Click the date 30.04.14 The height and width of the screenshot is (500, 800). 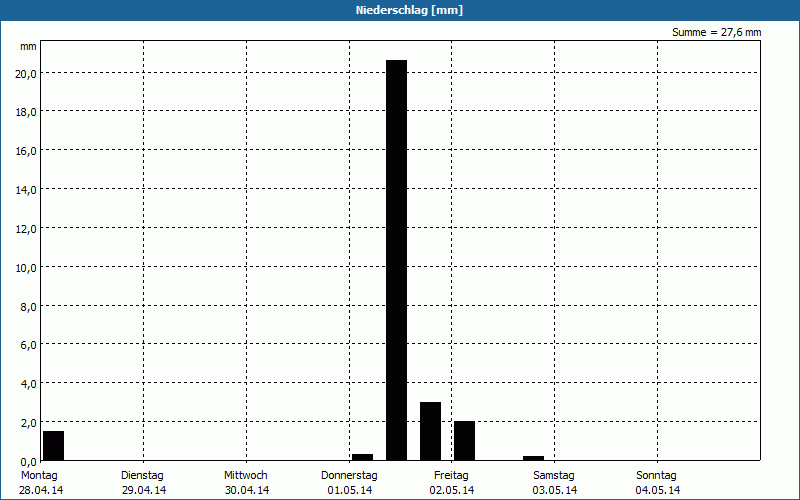[247, 490]
